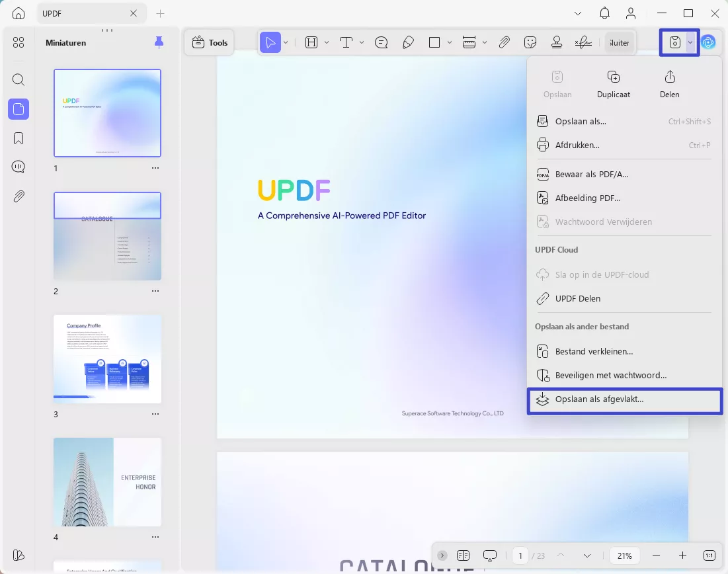The height and width of the screenshot is (574, 728).
Task: Select the signature tool
Action: (583, 43)
